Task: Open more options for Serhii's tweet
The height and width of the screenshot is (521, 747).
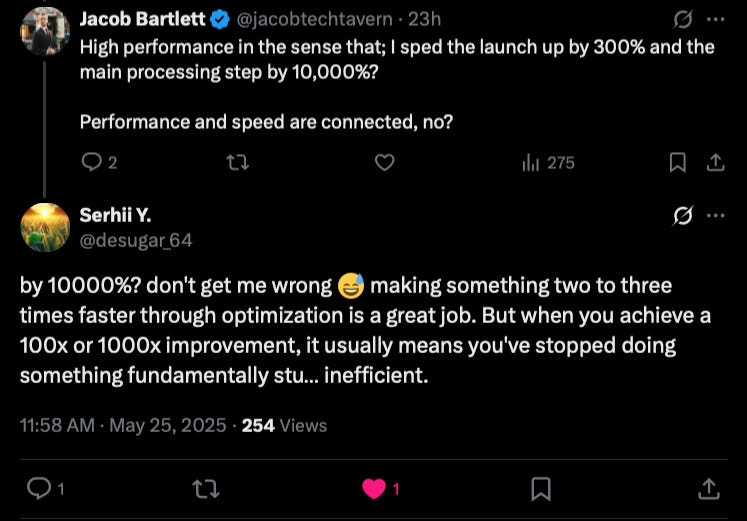Action: (x=716, y=216)
